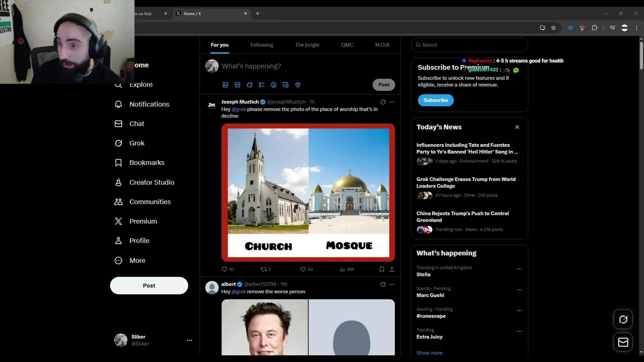Repost Joseph Muztich's post

[263, 269]
